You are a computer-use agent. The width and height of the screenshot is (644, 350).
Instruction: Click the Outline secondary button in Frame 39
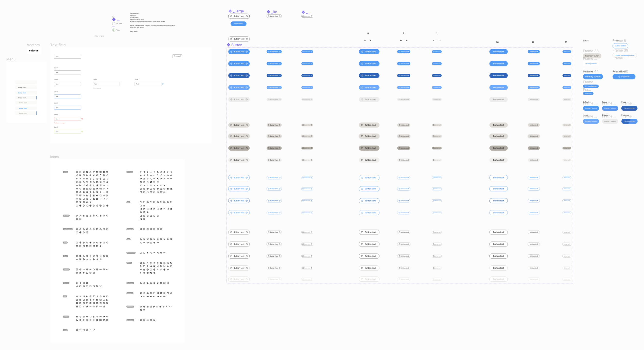(x=624, y=55)
